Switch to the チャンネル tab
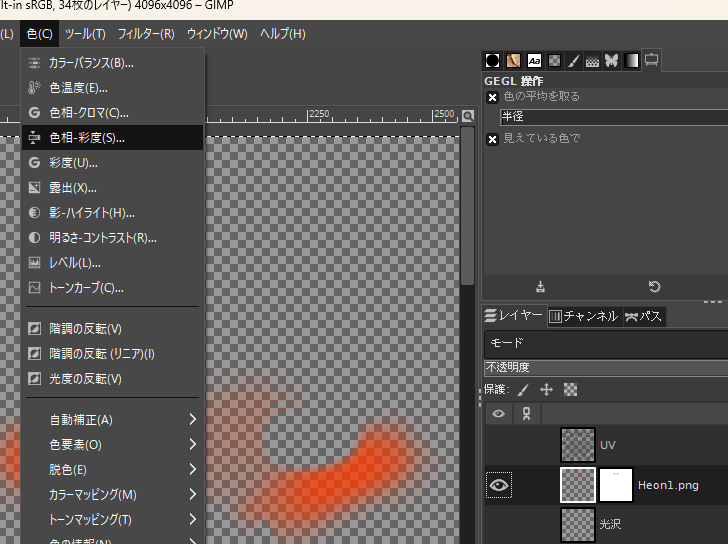 [x=585, y=316]
